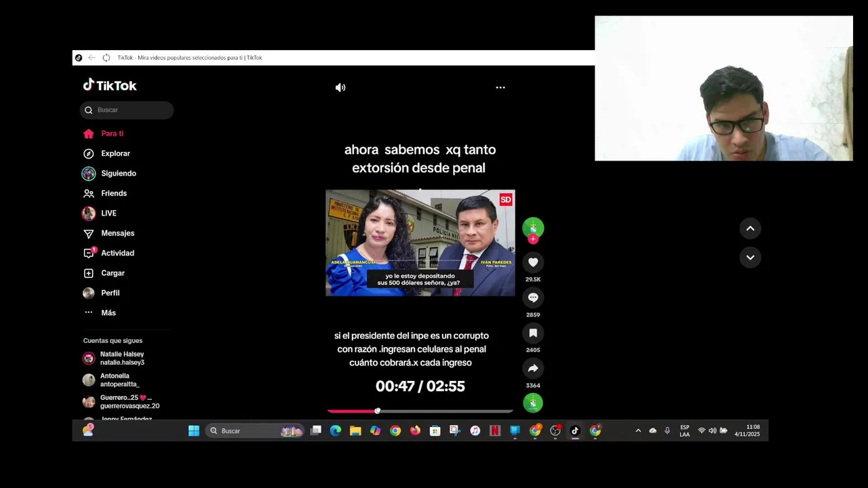The height and width of the screenshot is (488, 868).
Task: Open File Explorer from taskbar
Action: (x=355, y=430)
